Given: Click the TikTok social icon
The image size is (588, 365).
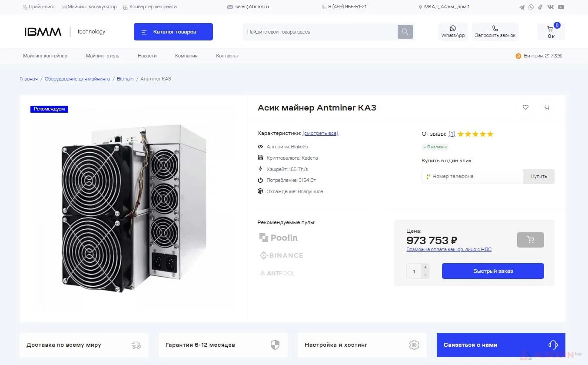Looking at the screenshot, I should pyautogui.click(x=540, y=7).
